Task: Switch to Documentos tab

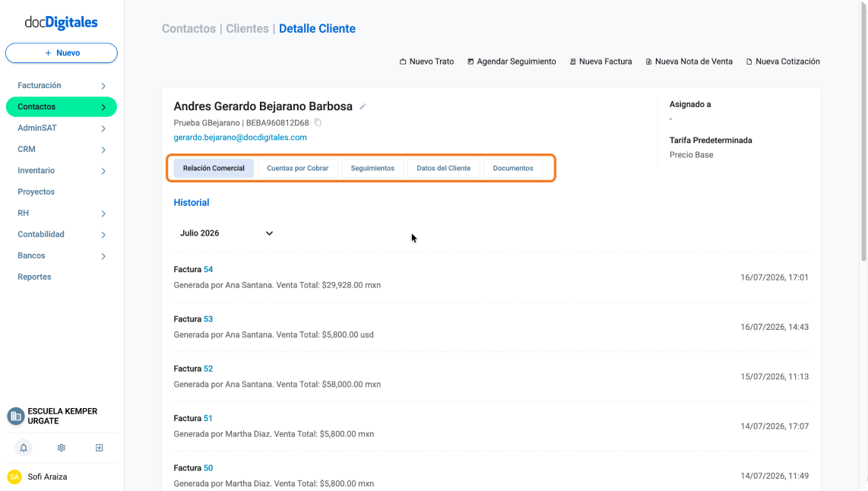Action: click(x=513, y=168)
